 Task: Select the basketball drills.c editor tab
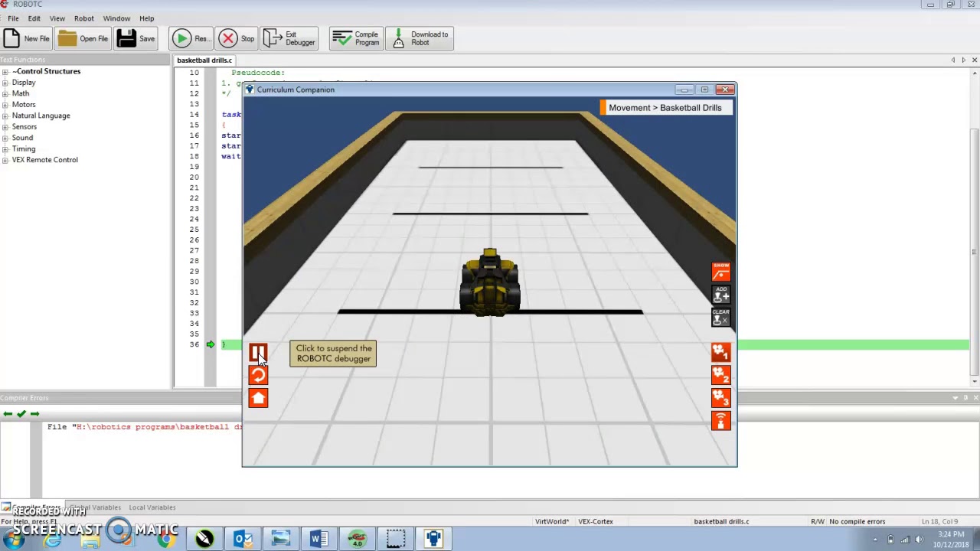[x=204, y=60]
